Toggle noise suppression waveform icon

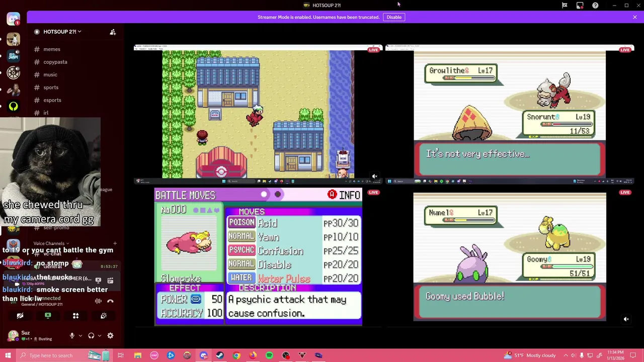point(98,301)
